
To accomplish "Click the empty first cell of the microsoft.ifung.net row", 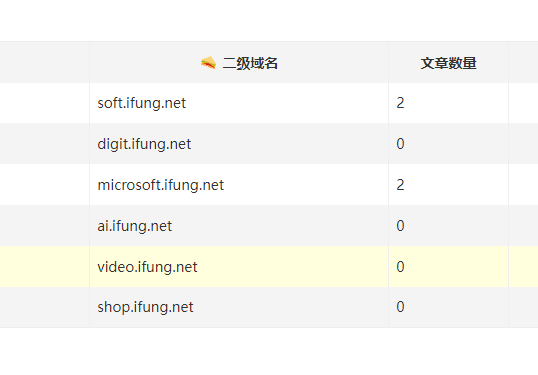I will point(45,185).
